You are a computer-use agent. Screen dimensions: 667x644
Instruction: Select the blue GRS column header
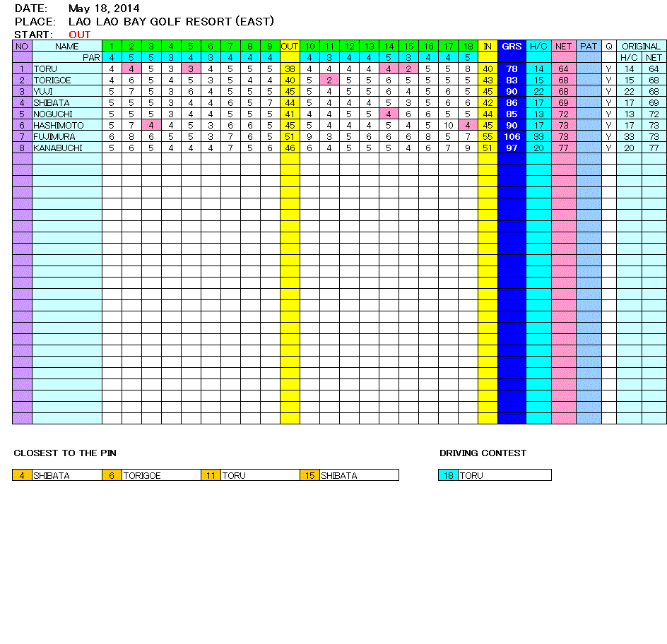512,46
